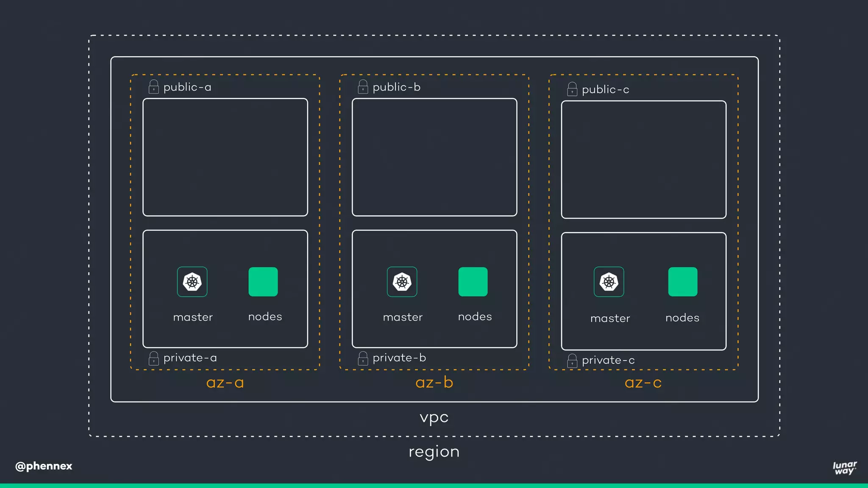Screen dimensions: 868x488
Task: Click the Kubernetes master icon in private-c
Action: click(609, 282)
